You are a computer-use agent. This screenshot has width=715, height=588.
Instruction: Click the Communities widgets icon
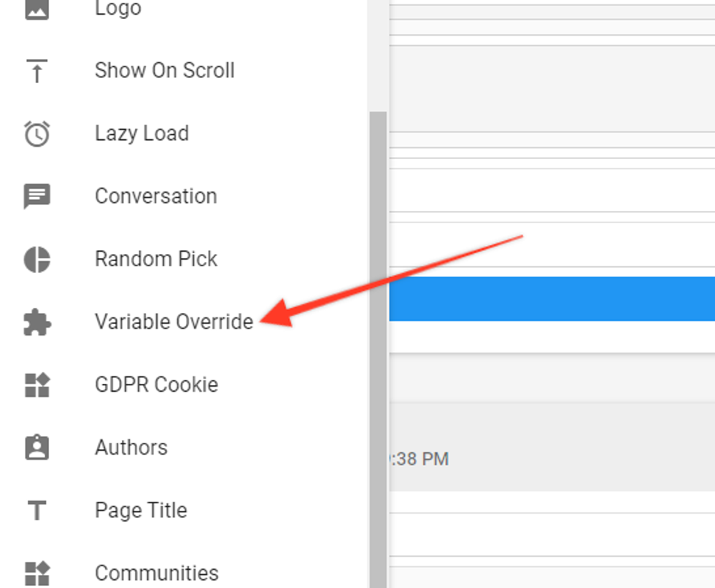point(36,573)
